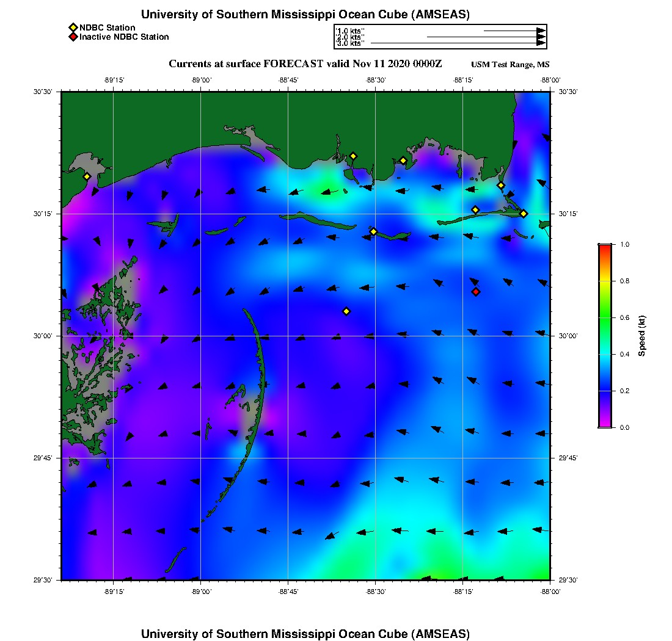Click the 1.0 kts reference arrow head

coord(541,31)
